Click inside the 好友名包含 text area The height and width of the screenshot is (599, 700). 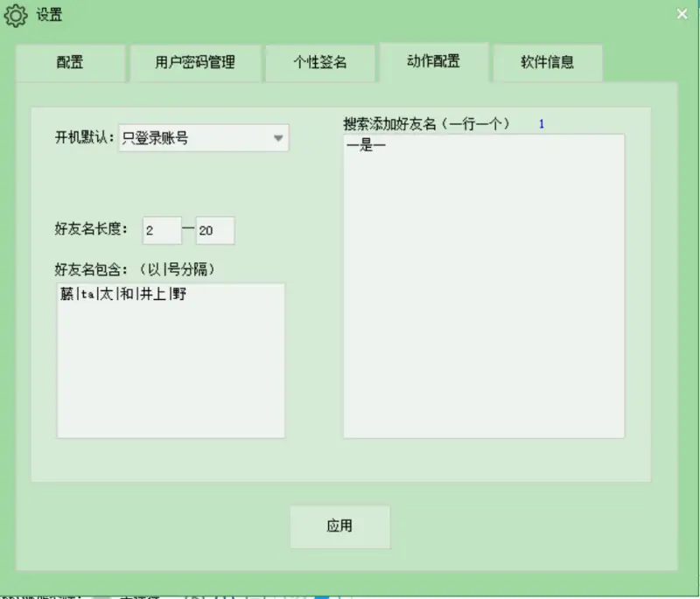[x=170, y=359]
